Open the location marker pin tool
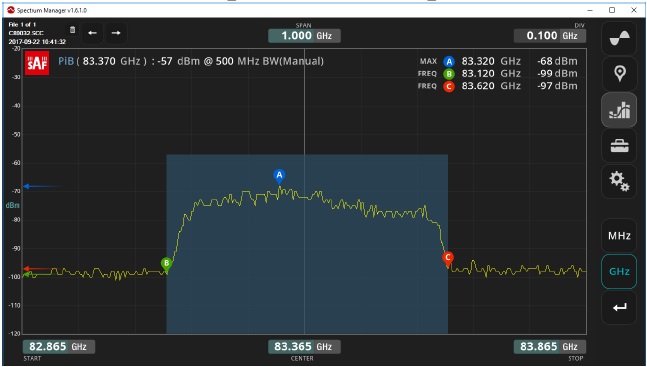This screenshot has height=367, width=647. 619,74
